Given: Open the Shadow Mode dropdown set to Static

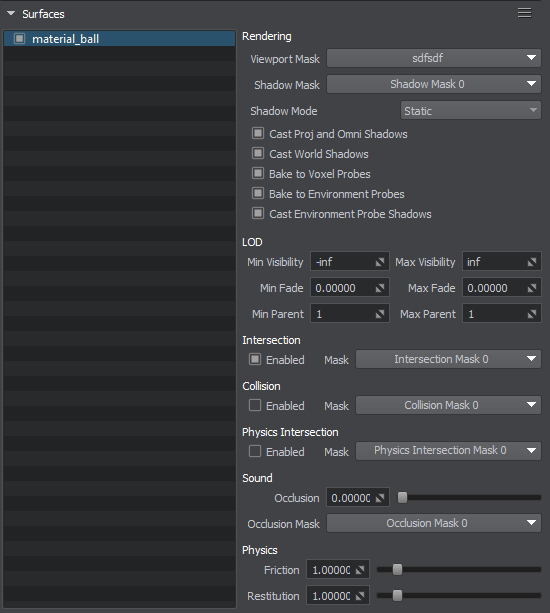Looking at the screenshot, I should click(x=471, y=111).
